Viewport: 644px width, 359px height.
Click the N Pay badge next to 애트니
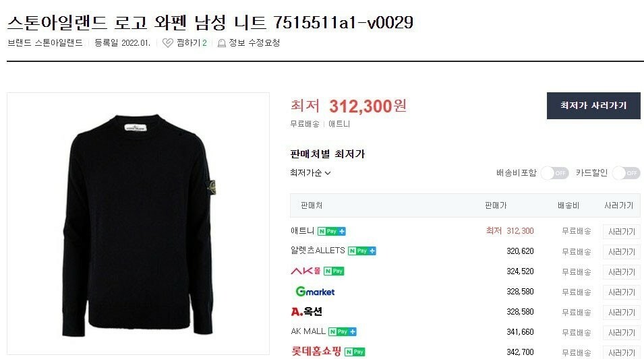332,232
